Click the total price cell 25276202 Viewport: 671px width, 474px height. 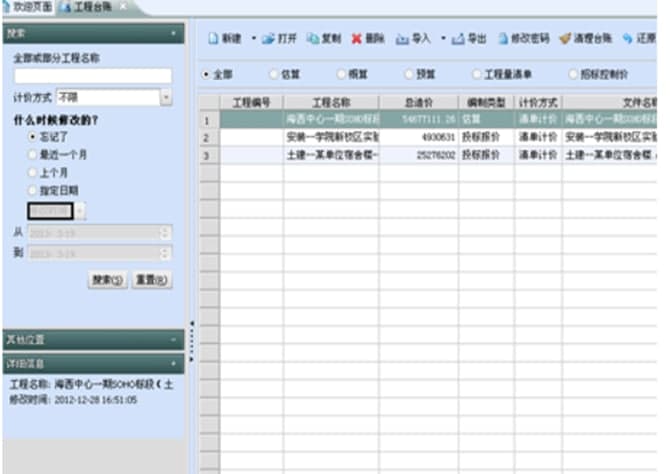pyautogui.click(x=419, y=155)
